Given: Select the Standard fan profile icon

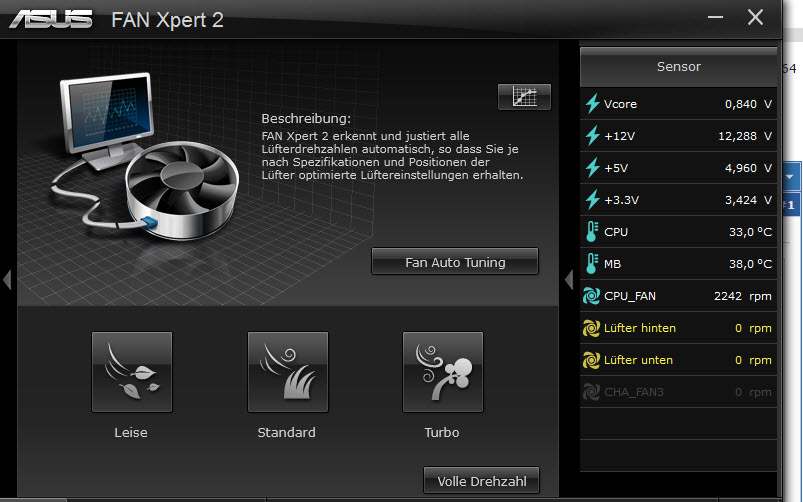Looking at the screenshot, I should [287, 372].
